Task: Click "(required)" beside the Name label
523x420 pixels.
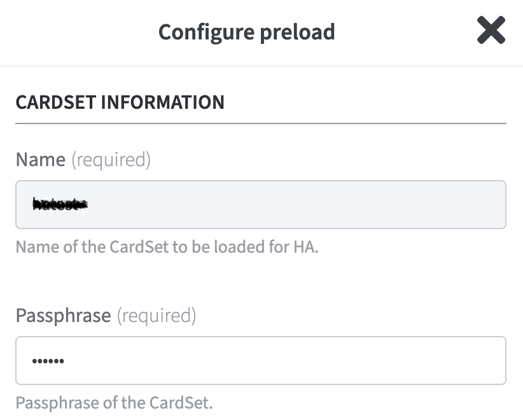Action: point(111,159)
